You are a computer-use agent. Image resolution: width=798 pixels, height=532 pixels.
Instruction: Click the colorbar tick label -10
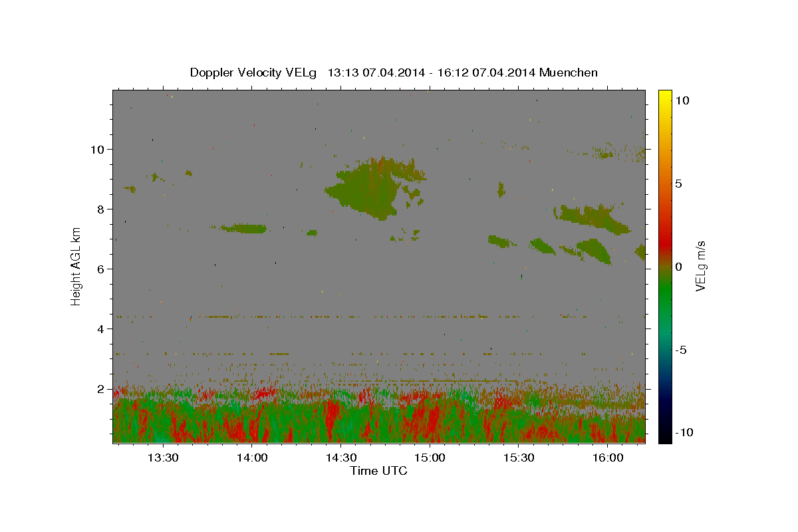[684, 433]
